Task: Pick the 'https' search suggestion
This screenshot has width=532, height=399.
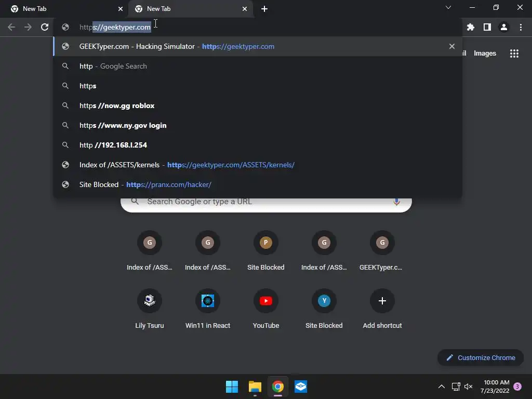Action: coord(258,86)
